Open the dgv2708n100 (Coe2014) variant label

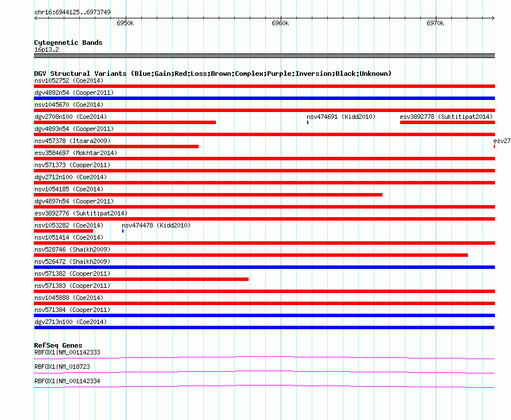pos(71,117)
